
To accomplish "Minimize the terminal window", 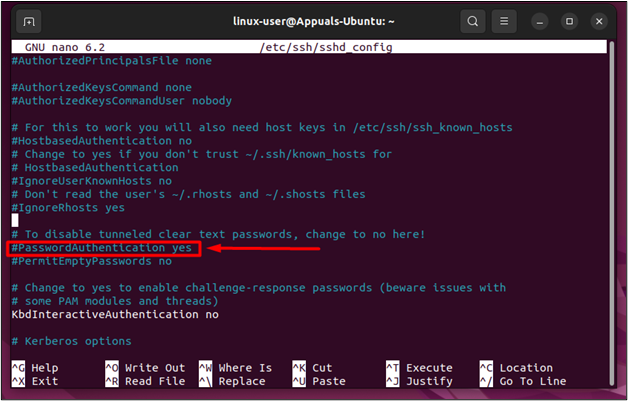I will 541,21.
